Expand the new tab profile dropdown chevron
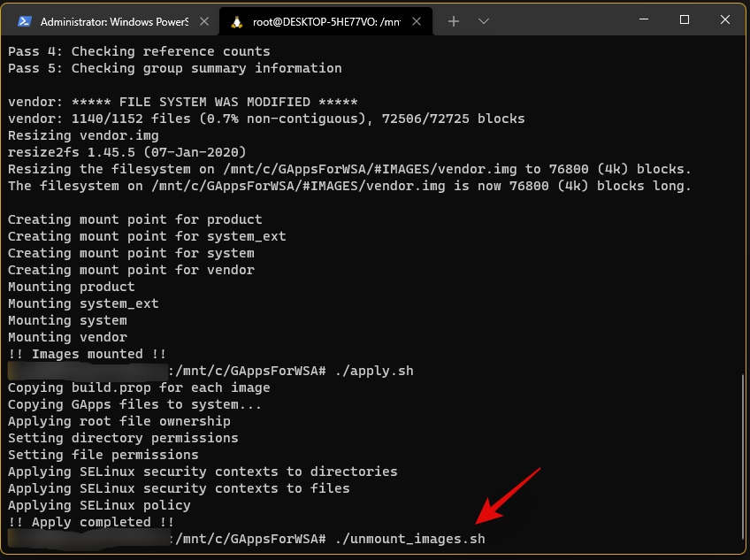The width and height of the screenshot is (750, 560). [x=484, y=20]
